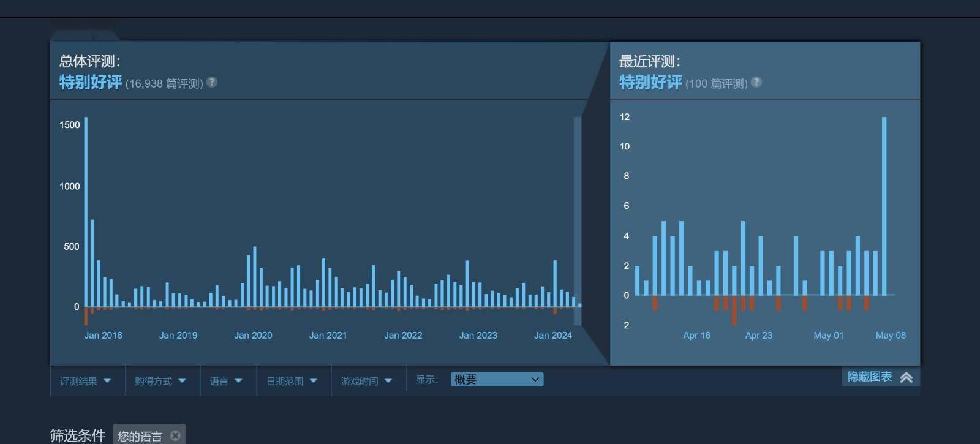Click the May 01 axis label
Image resolution: width=980 pixels, height=444 pixels.
click(x=829, y=335)
